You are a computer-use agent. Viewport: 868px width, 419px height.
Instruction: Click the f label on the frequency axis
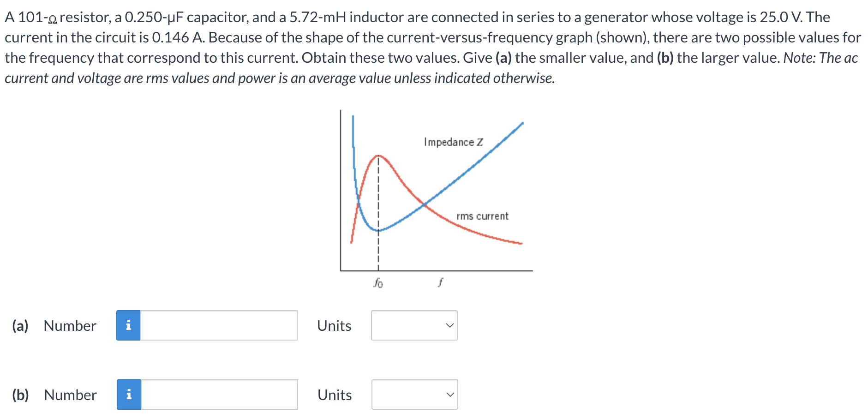442,281
